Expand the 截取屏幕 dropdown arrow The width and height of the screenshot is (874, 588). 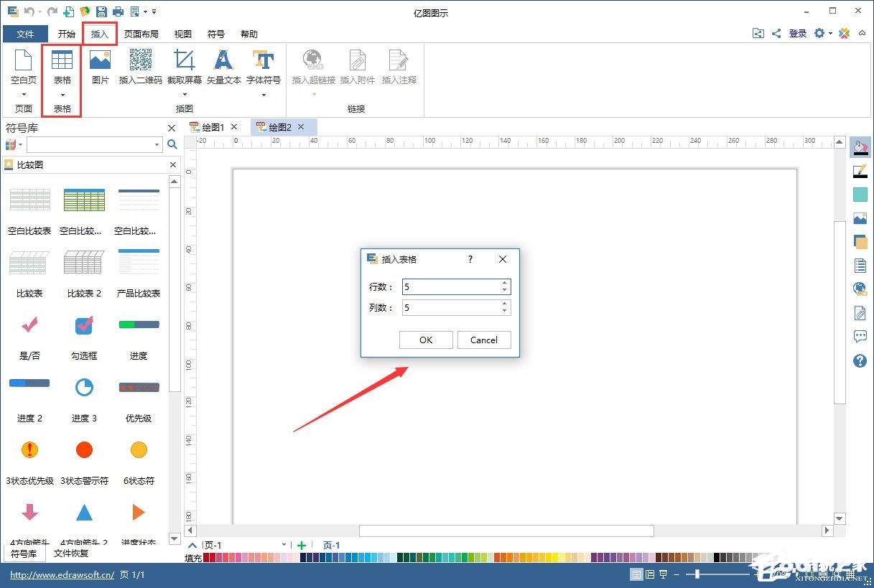click(185, 95)
